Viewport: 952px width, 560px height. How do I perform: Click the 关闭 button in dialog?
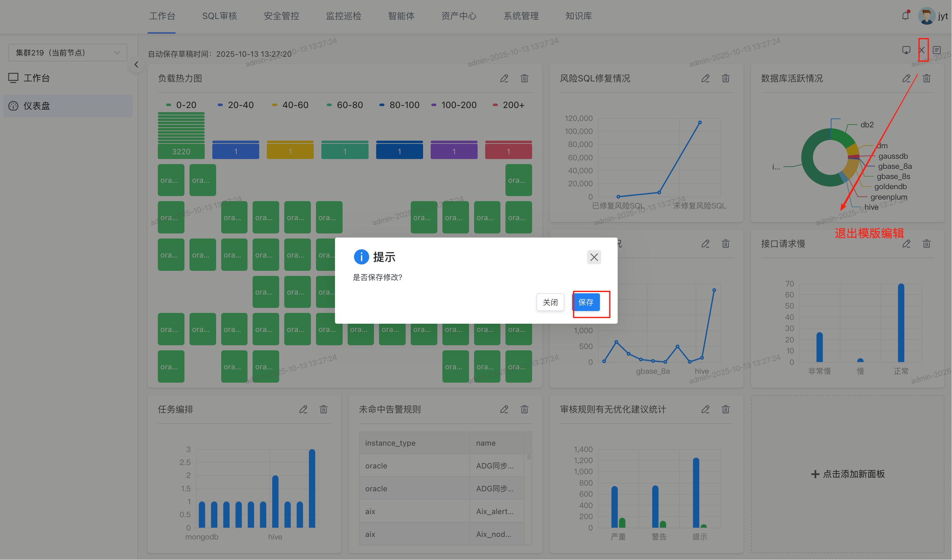(x=550, y=302)
